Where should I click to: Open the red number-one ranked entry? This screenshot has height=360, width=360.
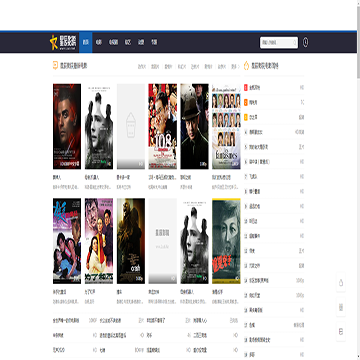tap(274, 88)
